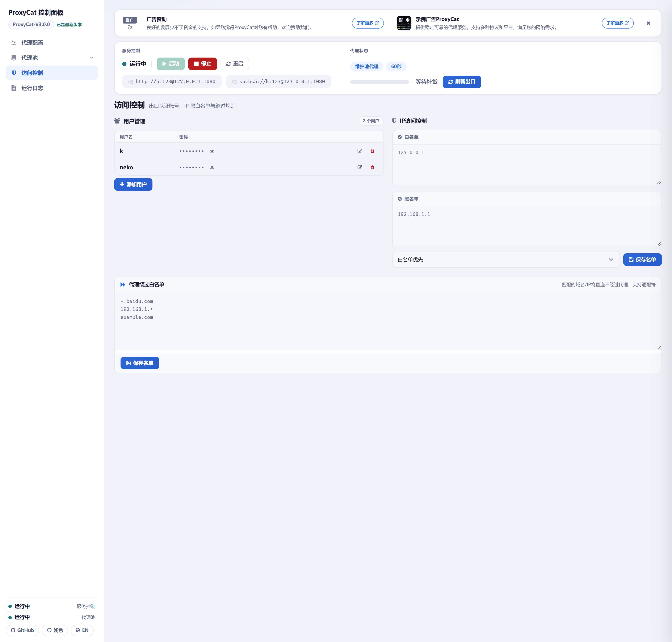Expand the 代理池 sidebar menu chevron
Image resolution: width=672 pixels, height=642 pixels.
point(91,58)
